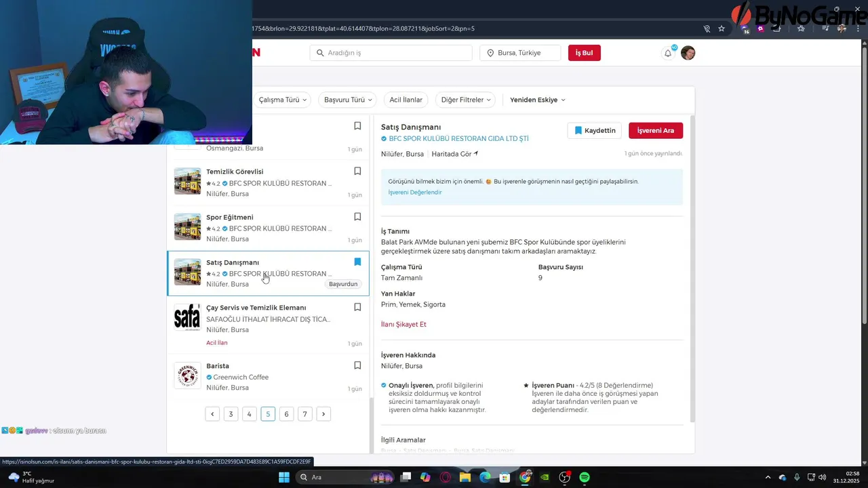Open the volume icon in the system tray
868x488 pixels.
[x=822, y=477]
